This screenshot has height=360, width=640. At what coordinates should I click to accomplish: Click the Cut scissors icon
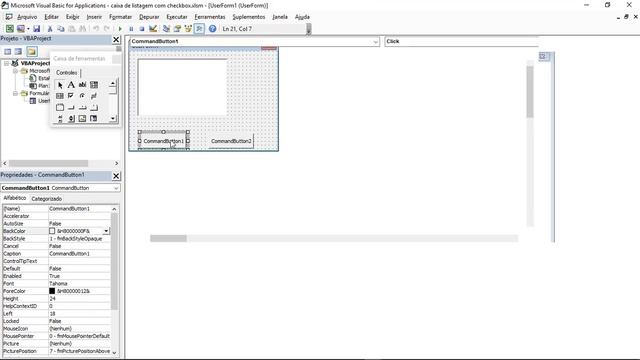tap(50, 29)
